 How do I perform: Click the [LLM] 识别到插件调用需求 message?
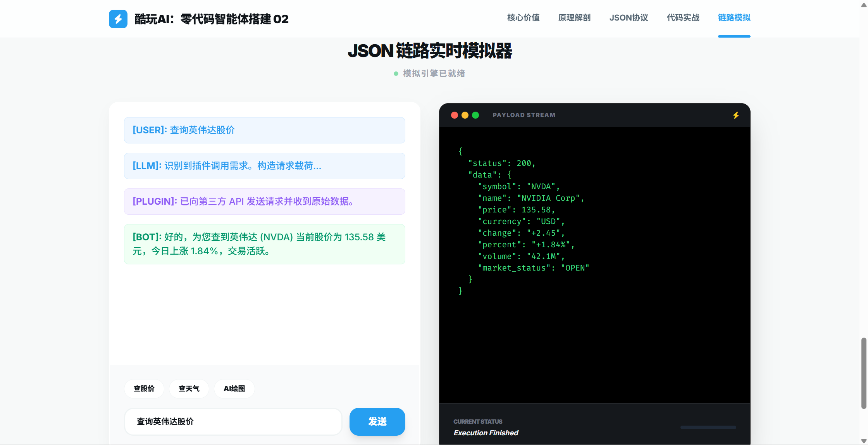click(x=265, y=166)
